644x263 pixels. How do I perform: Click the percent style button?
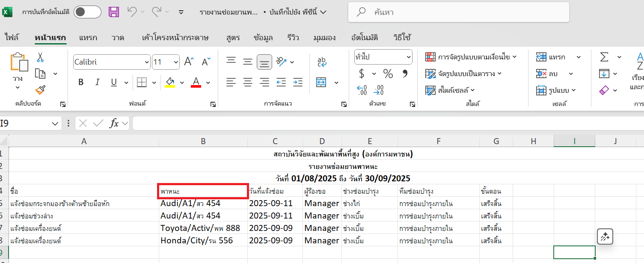388,74
